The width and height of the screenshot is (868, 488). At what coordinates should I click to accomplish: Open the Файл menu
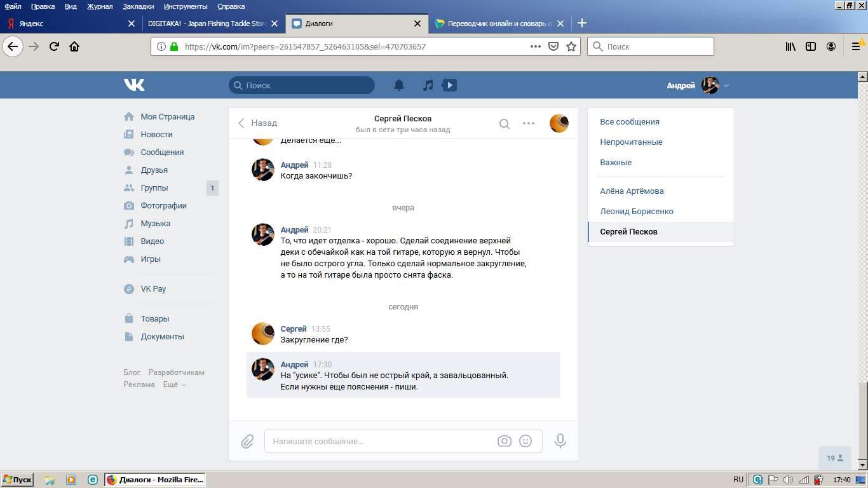point(13,6)
